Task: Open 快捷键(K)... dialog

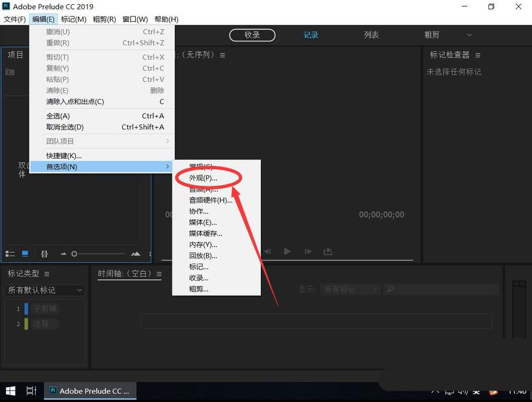Action: tap(102, 156)
